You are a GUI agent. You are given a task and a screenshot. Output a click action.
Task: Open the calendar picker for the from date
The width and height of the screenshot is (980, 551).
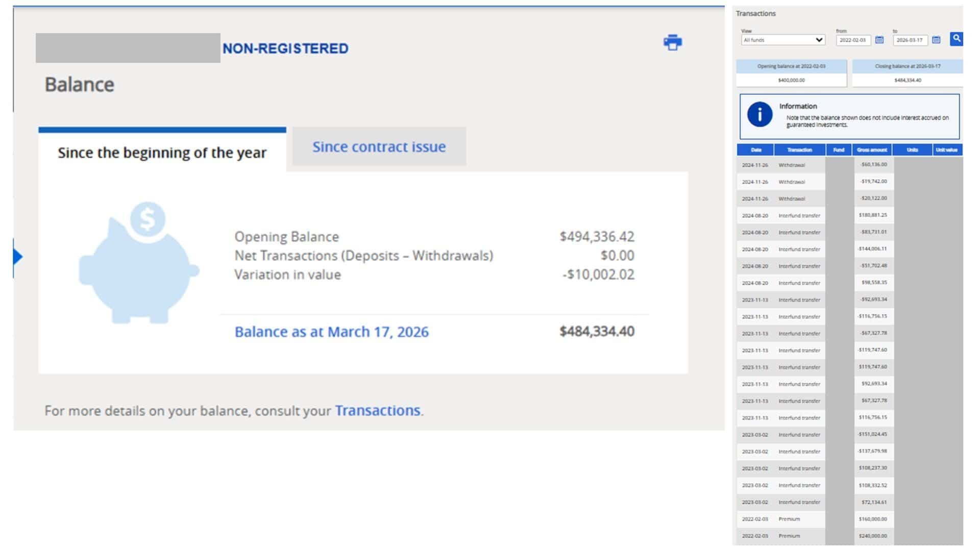click(879, 40)
